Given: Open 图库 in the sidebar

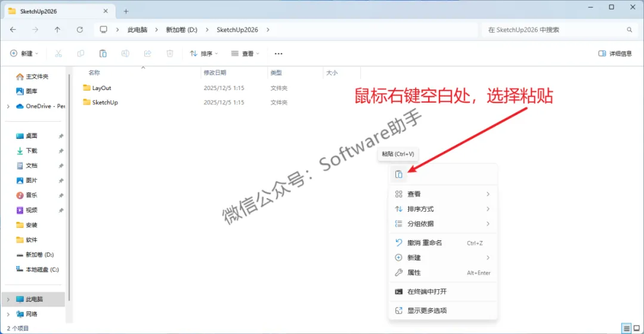Looking at the screenshot, I should [x=27, y=91].
